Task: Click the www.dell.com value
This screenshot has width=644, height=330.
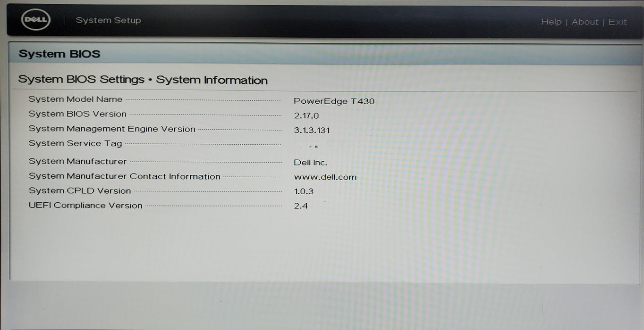Action: 325,177
